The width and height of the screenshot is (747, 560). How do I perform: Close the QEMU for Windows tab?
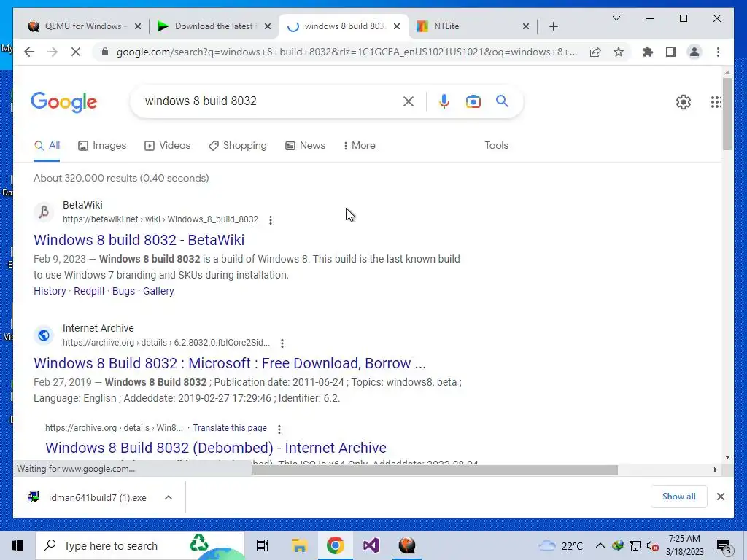coord(138,26)
